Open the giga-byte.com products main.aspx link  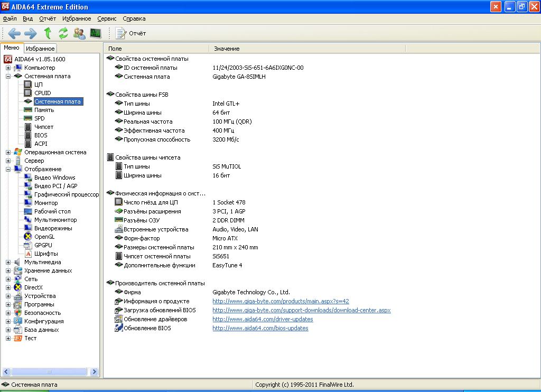coord(281,301)
